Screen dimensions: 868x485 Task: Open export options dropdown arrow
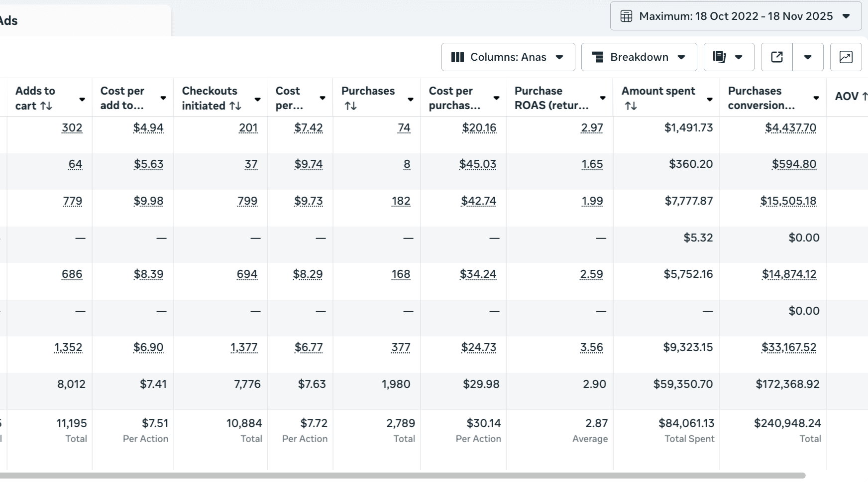click(x=808, y=57)
